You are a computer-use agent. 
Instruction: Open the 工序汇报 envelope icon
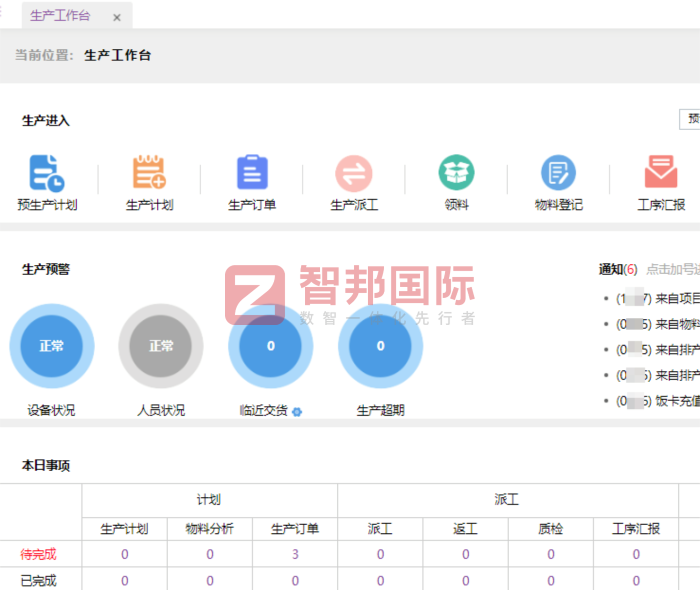click(661, 171)
